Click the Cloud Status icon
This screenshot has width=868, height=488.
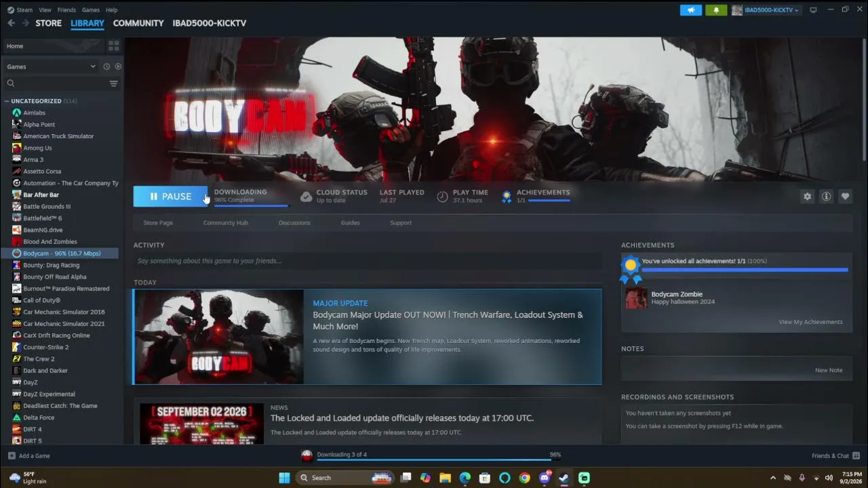pyautogui.click(x=306, y=197)
